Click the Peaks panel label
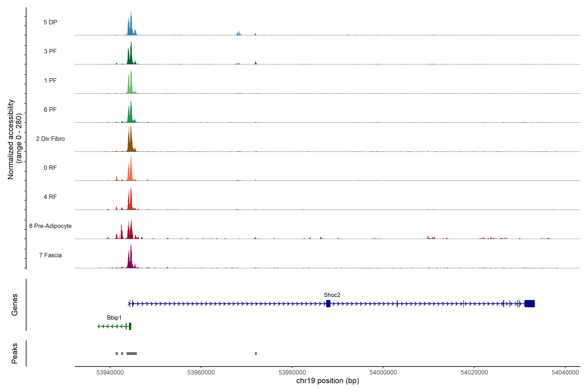This screenshot has width=588, height=392. pos(15,353)
